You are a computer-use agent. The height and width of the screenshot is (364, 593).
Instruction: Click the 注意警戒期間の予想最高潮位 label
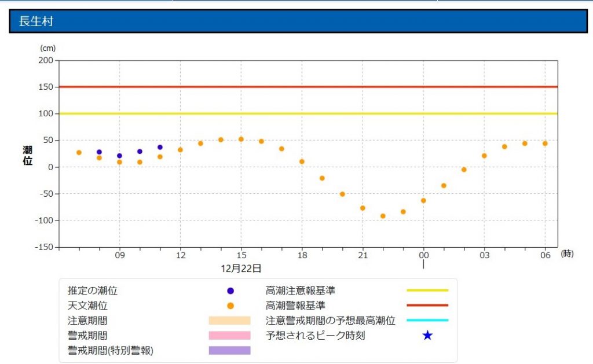coord(331,321)
